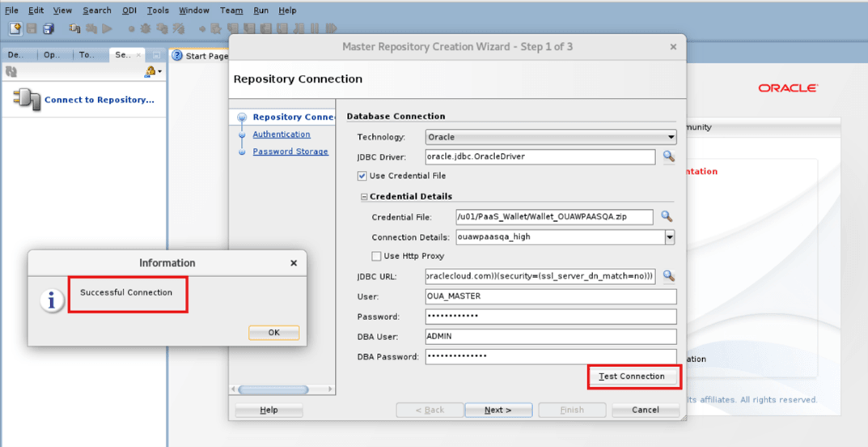
Task: Click the Test Connection button
Action: click(x=632, y=376)
